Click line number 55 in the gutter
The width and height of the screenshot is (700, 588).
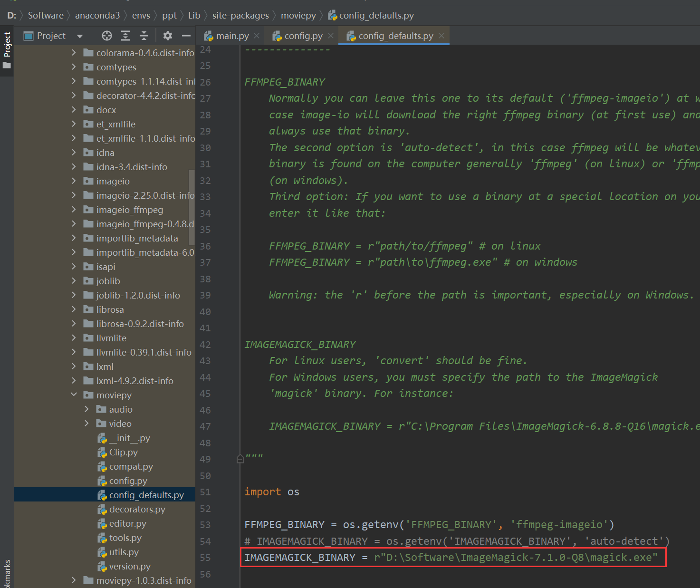tap(205, 558)
